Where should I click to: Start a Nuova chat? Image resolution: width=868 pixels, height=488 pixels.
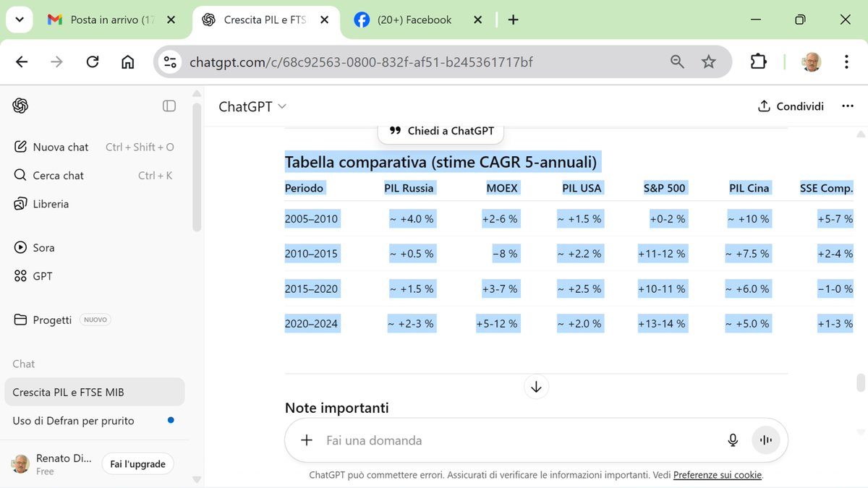94,147
